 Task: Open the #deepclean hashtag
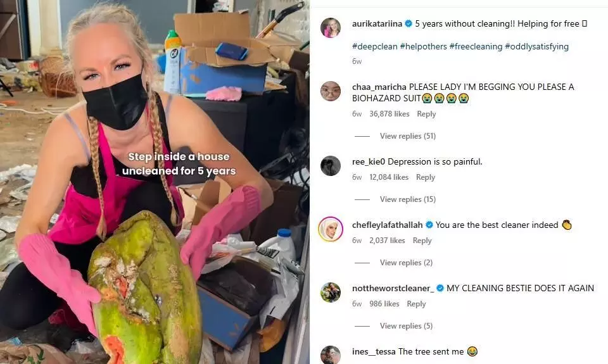374,46
